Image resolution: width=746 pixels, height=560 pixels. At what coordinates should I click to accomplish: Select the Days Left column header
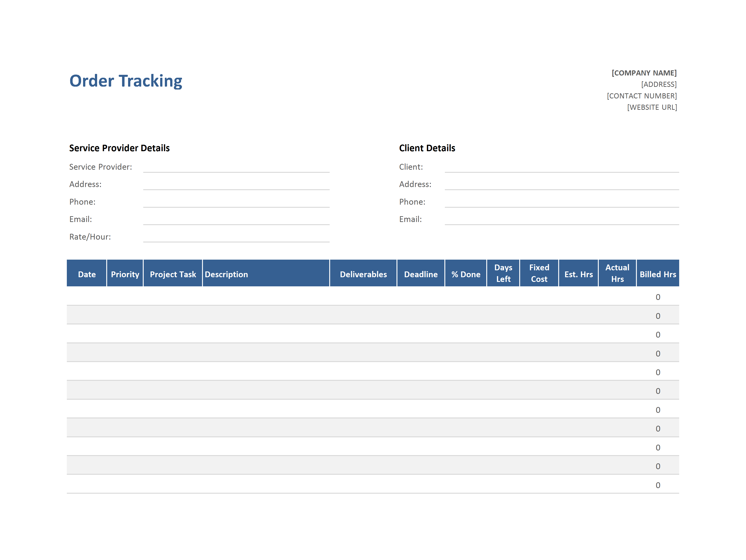[x=503, y=273]
